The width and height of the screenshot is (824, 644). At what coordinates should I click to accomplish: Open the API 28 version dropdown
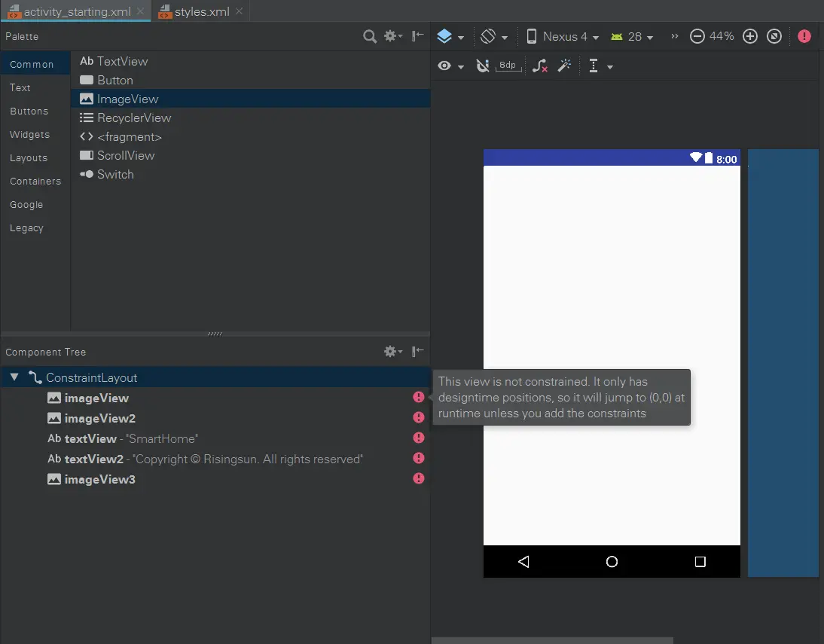click(632, 36)
